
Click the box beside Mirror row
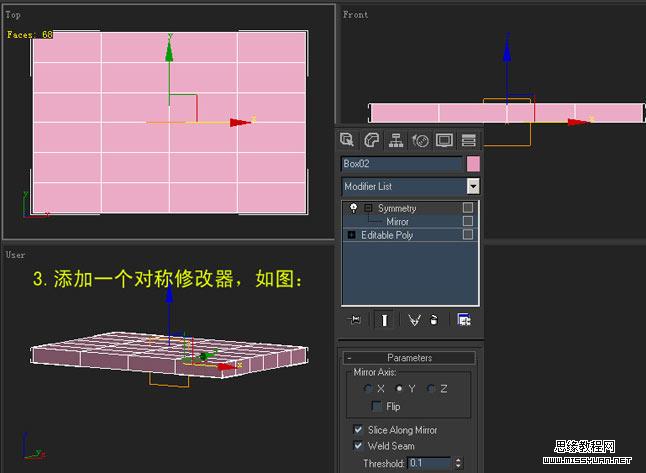tap(468, 221)
